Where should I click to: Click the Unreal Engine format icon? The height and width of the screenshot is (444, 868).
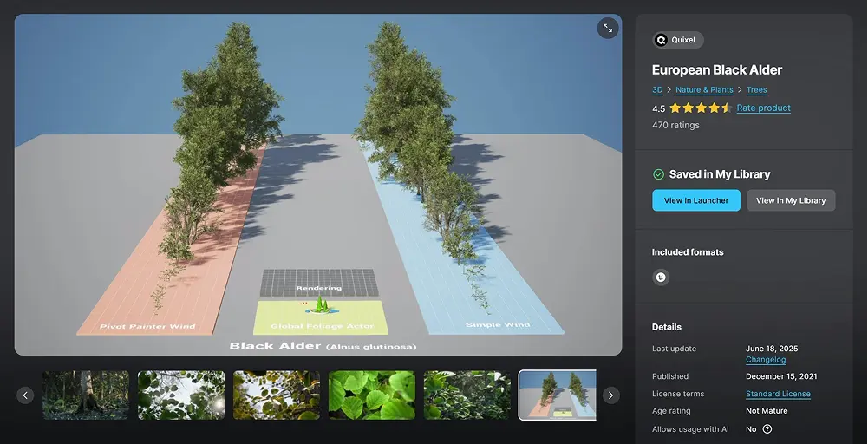point(661,277)
